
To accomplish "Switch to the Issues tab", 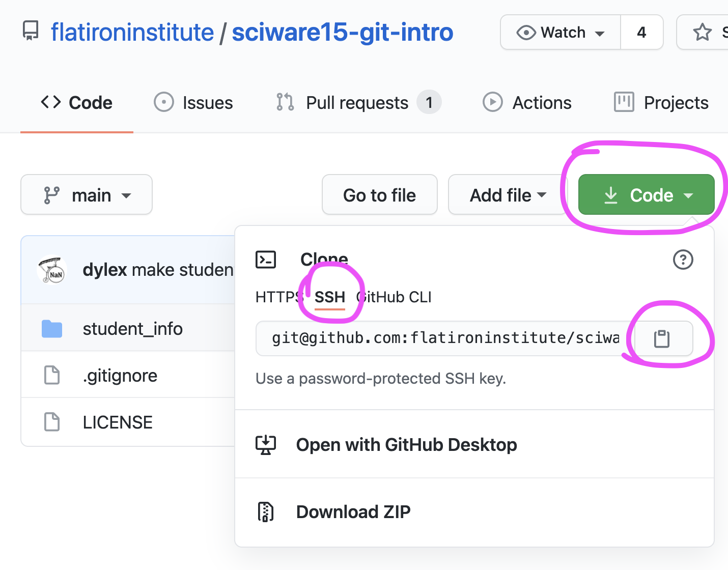I will [x=193, y=103].
